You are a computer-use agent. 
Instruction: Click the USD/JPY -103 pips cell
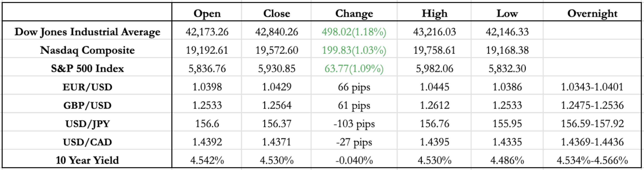354,123
